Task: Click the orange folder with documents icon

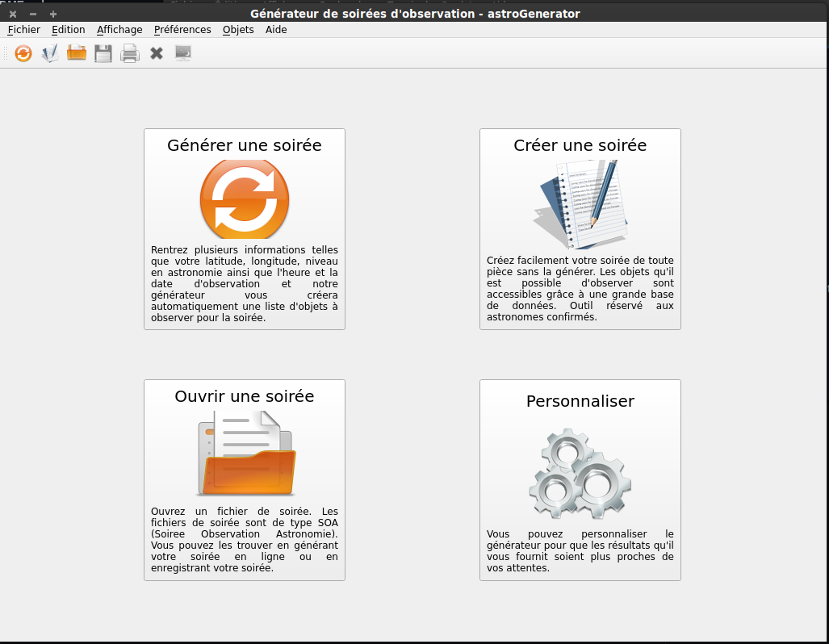Action: (x=246, y=454)
